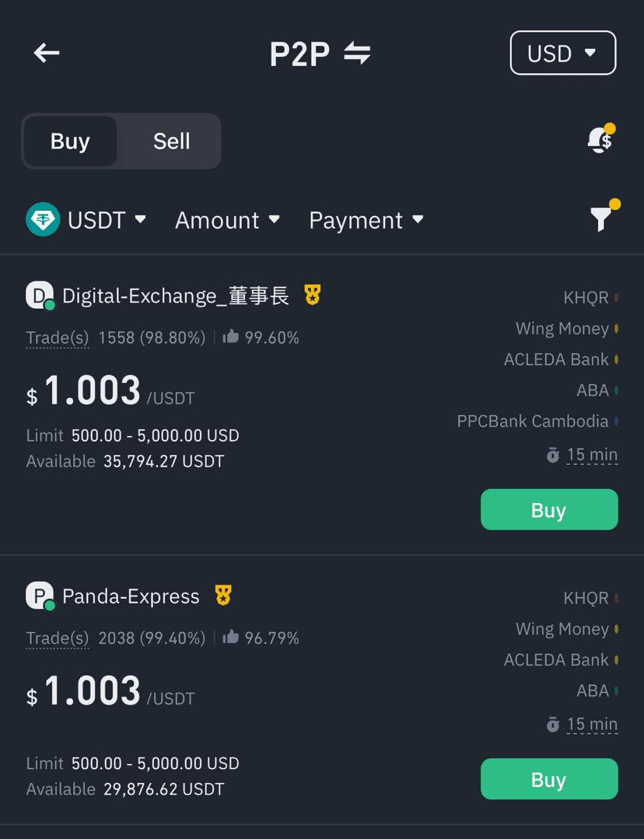Tap Trade(s) label under Panda-Express
The width and height of the screenshot is (644, 839).
point(58,638)
